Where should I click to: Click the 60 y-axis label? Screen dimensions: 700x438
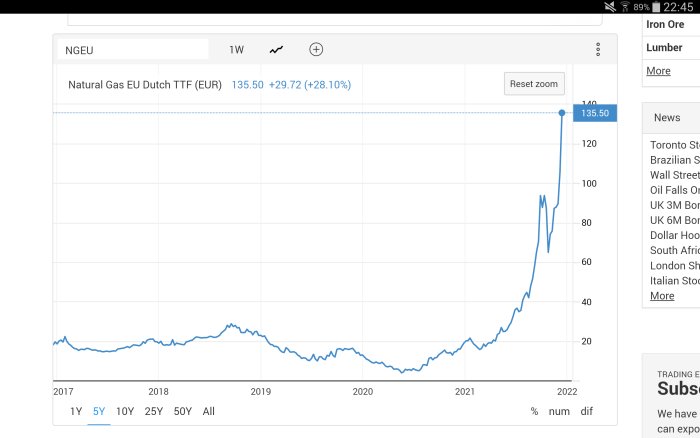[x=586, y=262]
